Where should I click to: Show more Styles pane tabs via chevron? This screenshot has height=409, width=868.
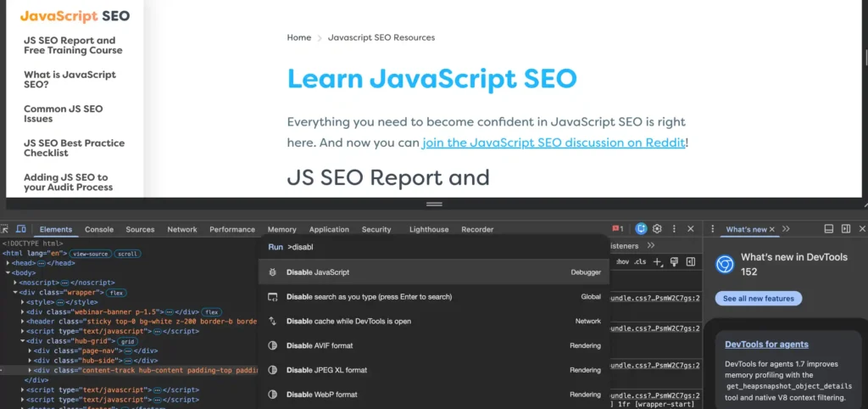650,245
